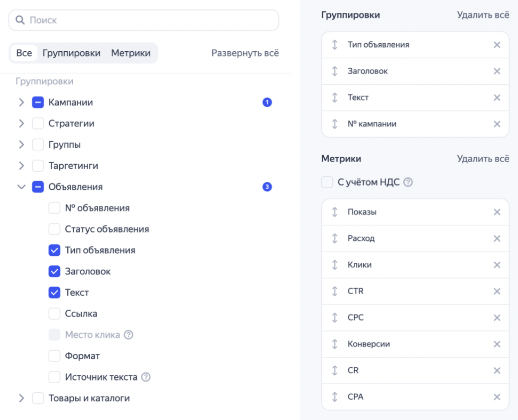Click reorder handle of Расход metric

(x=335, y=239)
